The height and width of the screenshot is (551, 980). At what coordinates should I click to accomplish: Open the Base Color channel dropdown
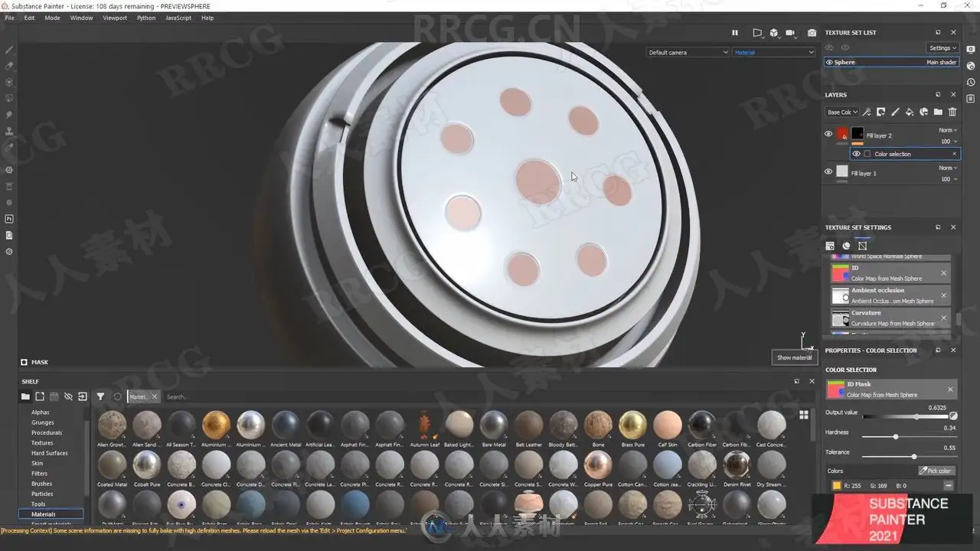click(x=841, y=112)
